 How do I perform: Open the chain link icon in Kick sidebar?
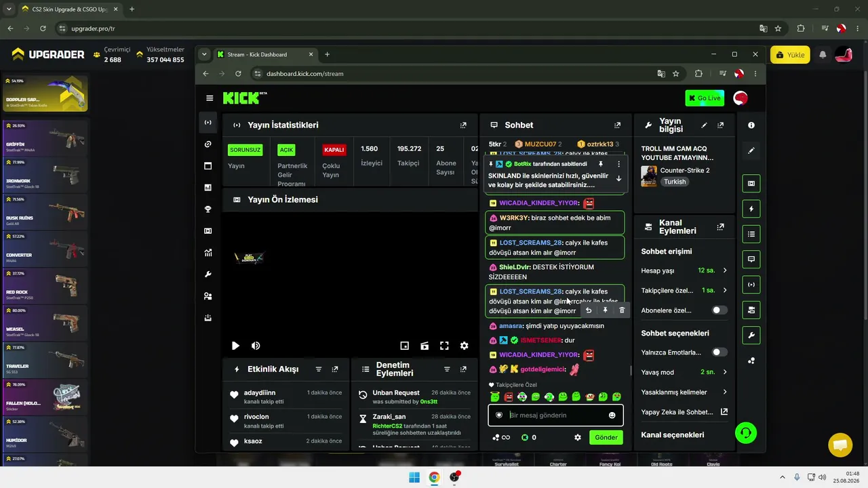coord(208,144)
